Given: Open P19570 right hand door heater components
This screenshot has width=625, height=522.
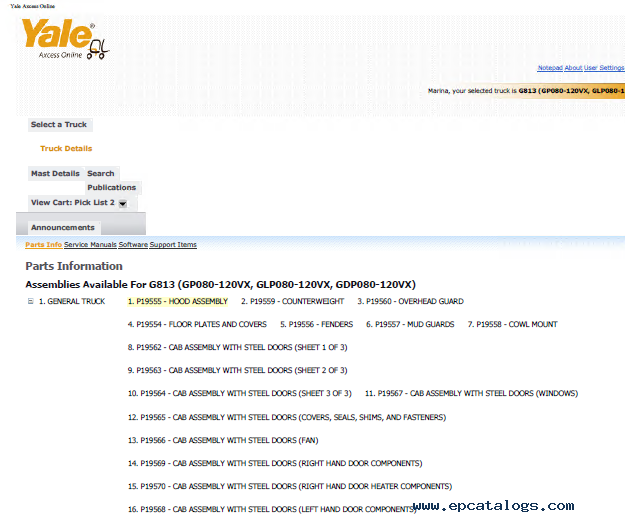Looking at the screenshot, I should [x=290, y=487].
